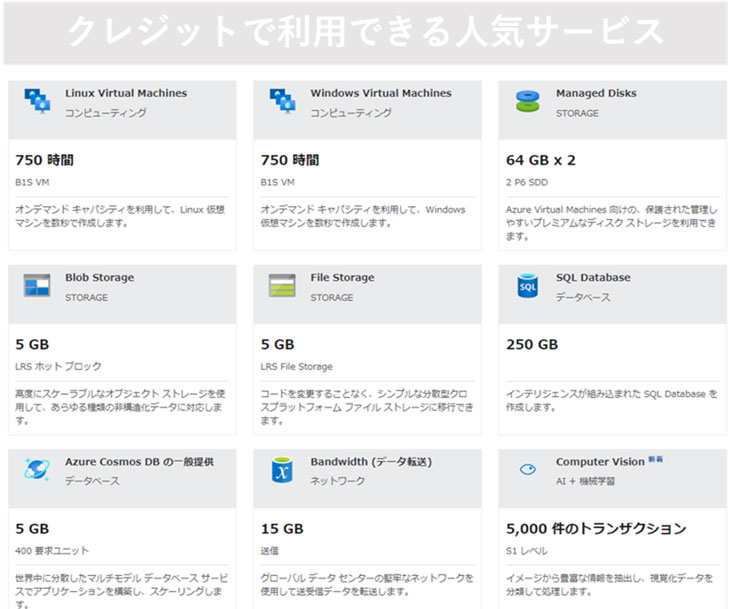Select データベース label under Azure Cosmos DB
Screen dimensions: 734x609
point(92,481)
